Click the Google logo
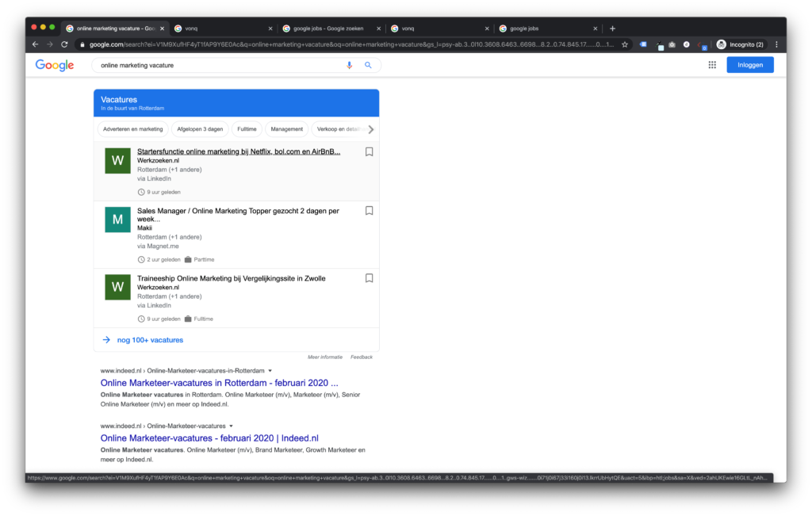Image resolution: width=812 pixels, height=516 pixels. tap(55, 65)
